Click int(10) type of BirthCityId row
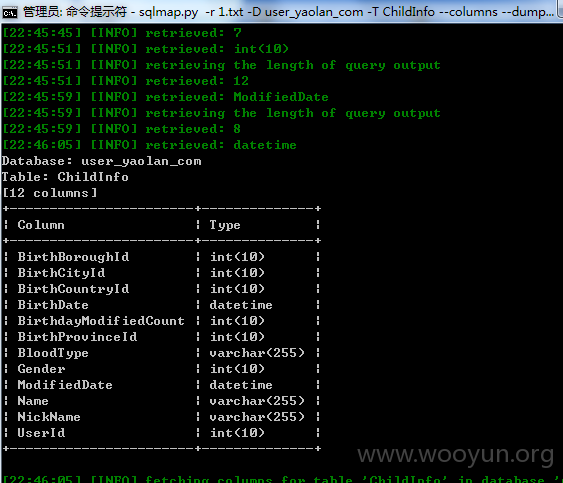This screenshot has width=563, height=483. click(x=237, y=273)
